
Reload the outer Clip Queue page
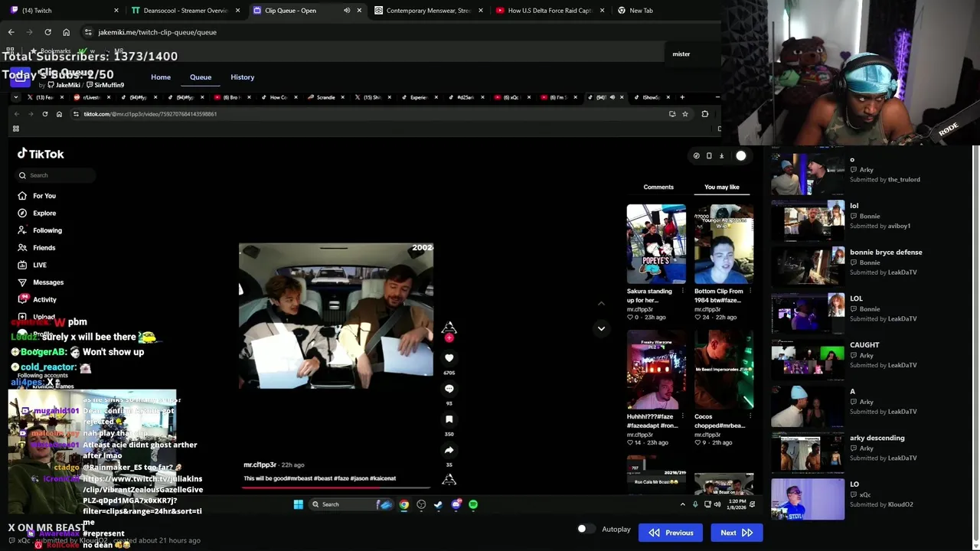pos(47,32)
